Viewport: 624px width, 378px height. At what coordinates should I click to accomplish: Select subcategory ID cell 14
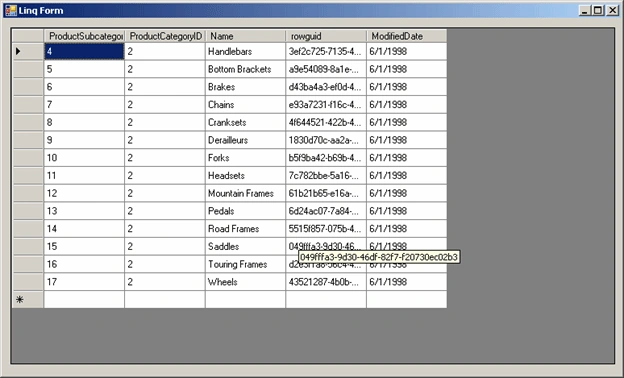pyautogui.click(x=84, y=229)
